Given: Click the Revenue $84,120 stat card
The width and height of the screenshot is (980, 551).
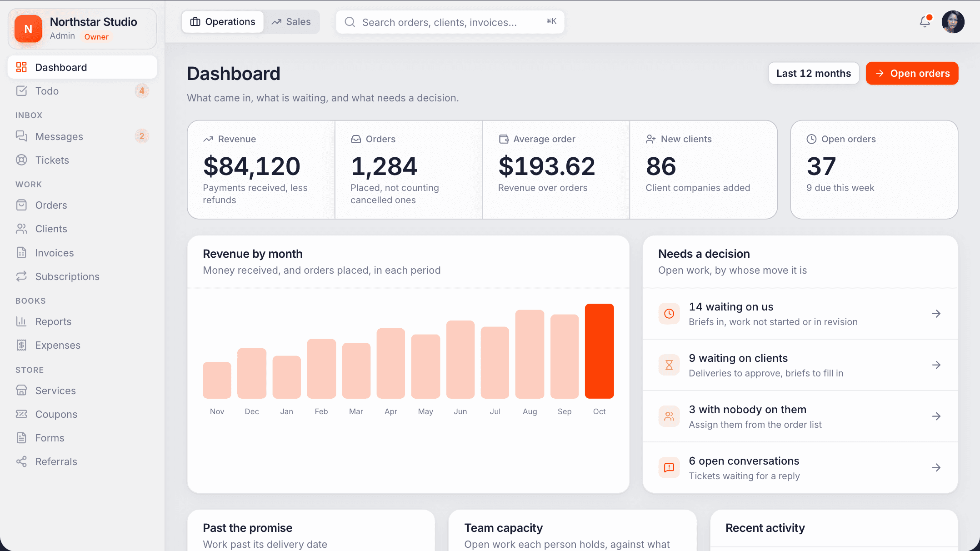Looking at the screenshot, I should (261, 170).
